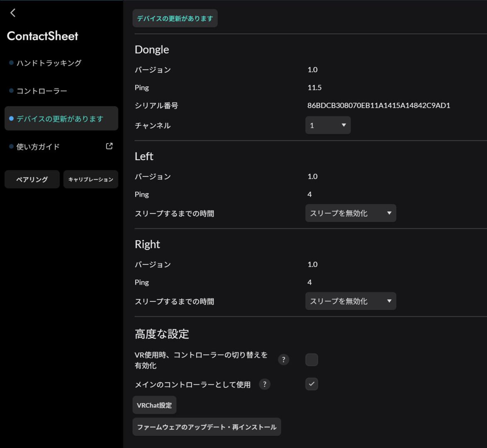Screen dimensions: 487x448
Task: Start キャリブレーション
Action: click(x=90, y=179)
